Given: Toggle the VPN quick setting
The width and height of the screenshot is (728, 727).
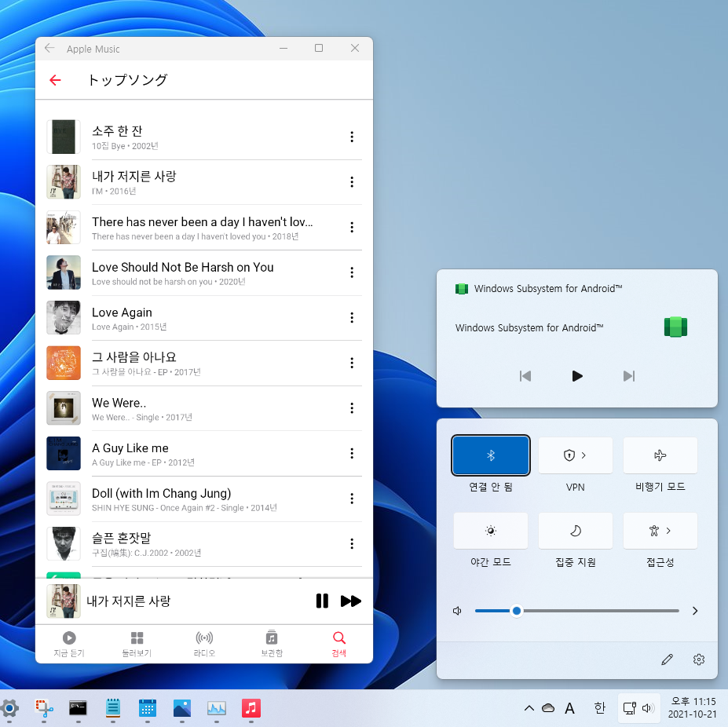Looking at the screenshot, I should [x=569, y=455].
